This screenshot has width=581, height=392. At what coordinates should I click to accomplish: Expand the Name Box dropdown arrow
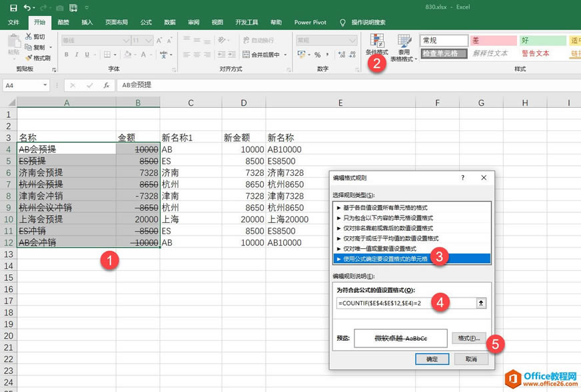point(45,85)
